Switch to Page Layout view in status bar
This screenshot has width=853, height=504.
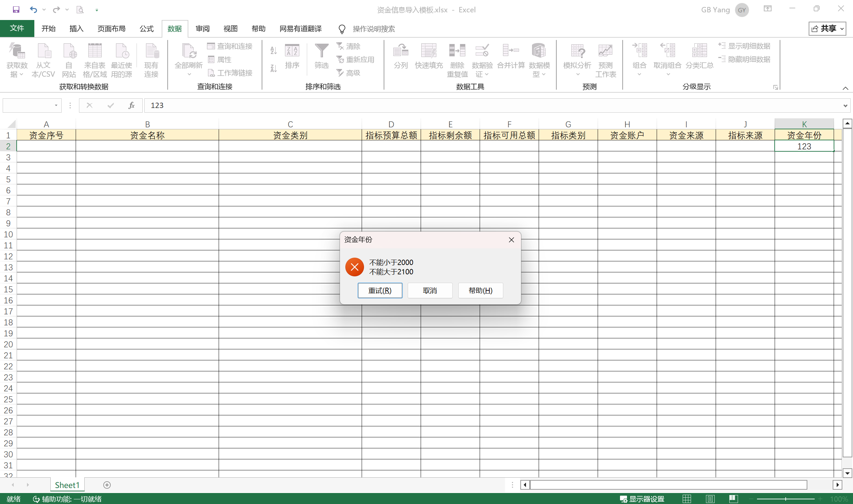(x=710, y=499)
